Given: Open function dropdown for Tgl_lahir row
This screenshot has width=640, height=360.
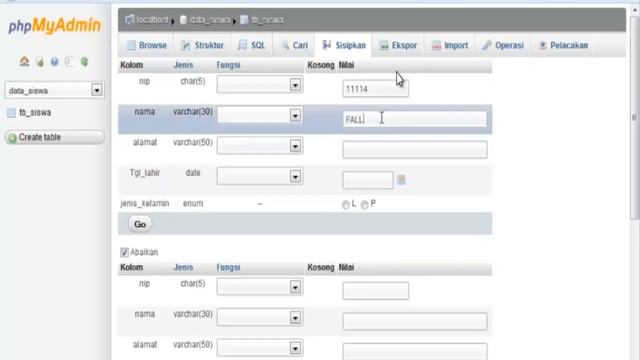Looking at the screenshot, I should (260, 176).
